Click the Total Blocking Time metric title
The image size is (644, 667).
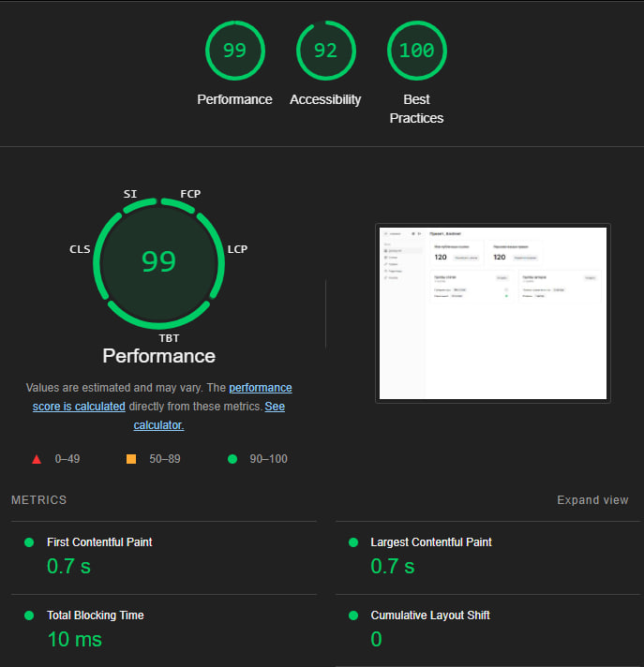click(96, 615)
